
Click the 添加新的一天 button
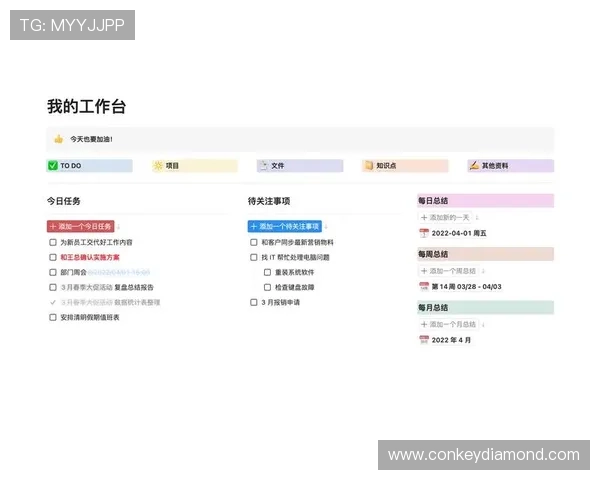click(x=445, y=217)
